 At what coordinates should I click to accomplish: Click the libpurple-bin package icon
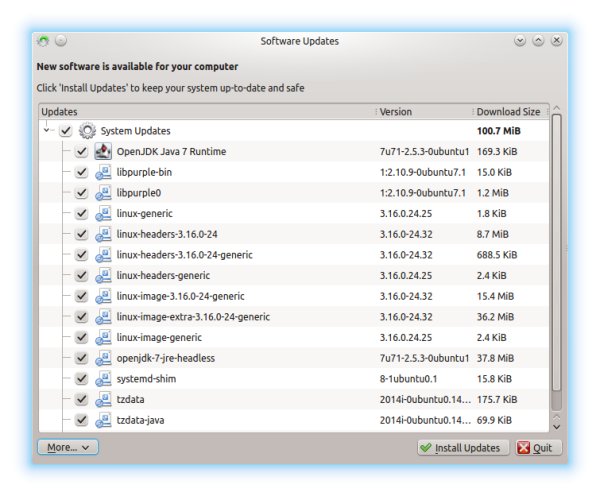coord(103,172)
